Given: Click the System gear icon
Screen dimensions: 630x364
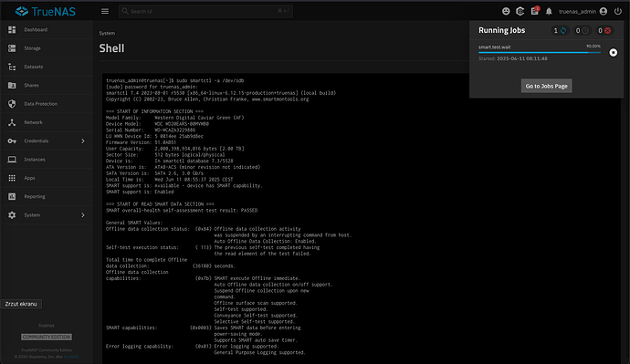Looking at the screenshot, I should (12, 215).
